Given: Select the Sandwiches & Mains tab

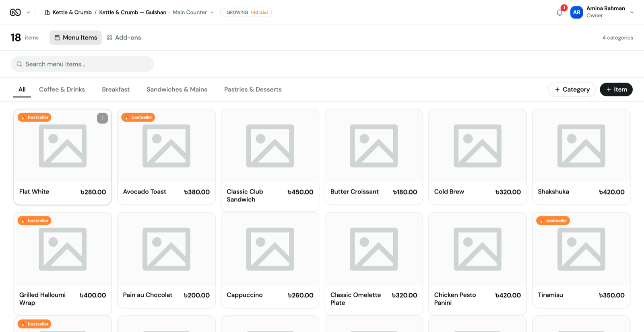Looking at the screenshot, I should [x=177, y=89].
